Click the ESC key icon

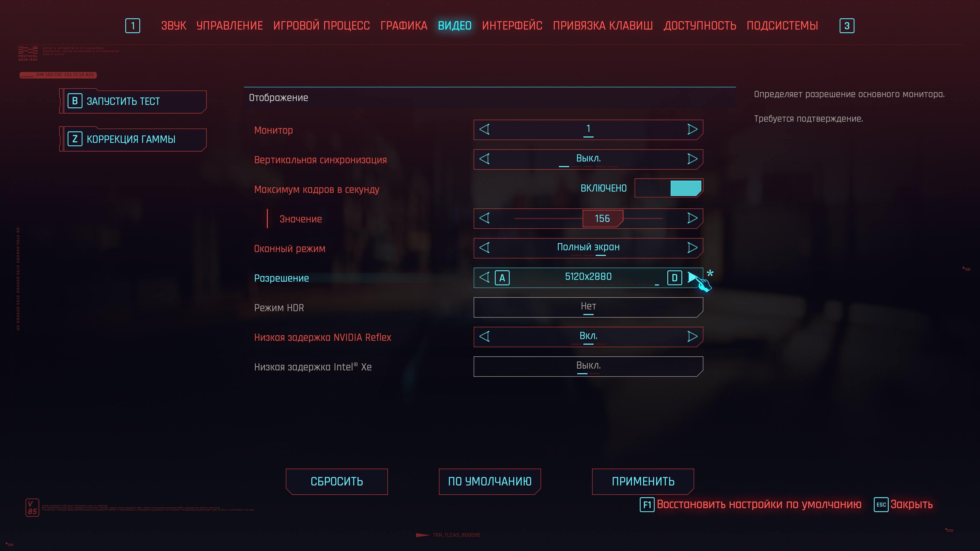pyautogui.click(x=881, y=505)
